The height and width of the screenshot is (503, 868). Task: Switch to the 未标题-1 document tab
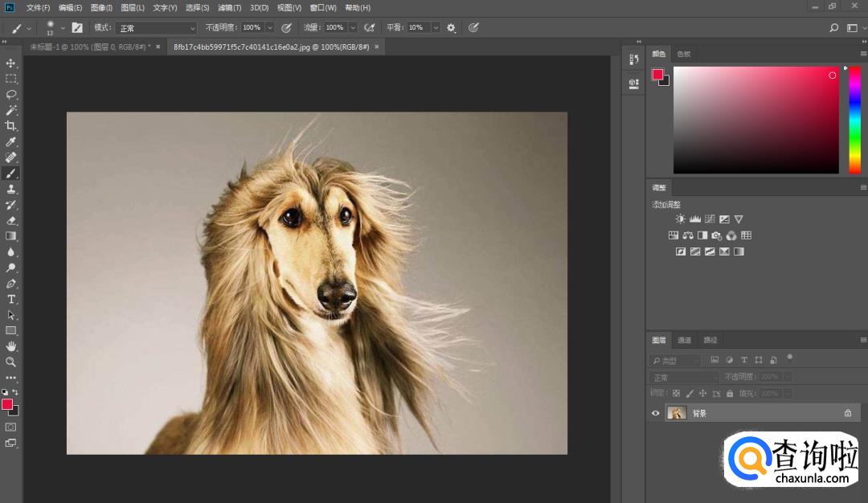[x=89, y=47]
